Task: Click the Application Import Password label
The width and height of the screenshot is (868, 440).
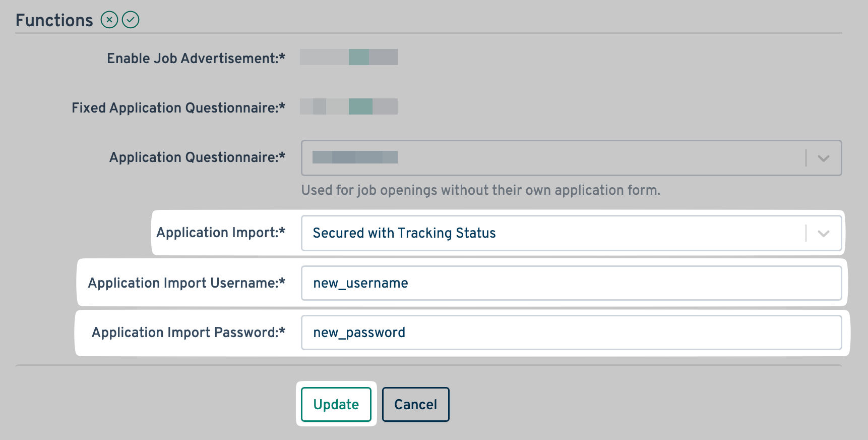Action: click(189, 333)
